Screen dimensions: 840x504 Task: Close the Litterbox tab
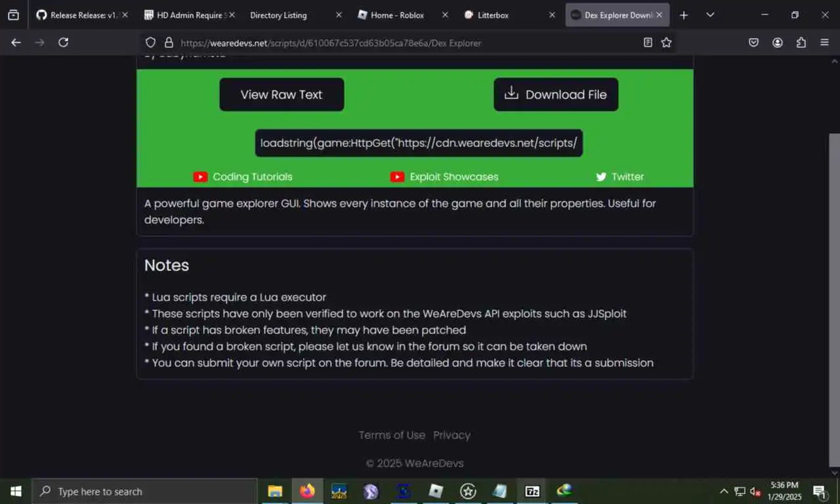[x=552, y=14]
